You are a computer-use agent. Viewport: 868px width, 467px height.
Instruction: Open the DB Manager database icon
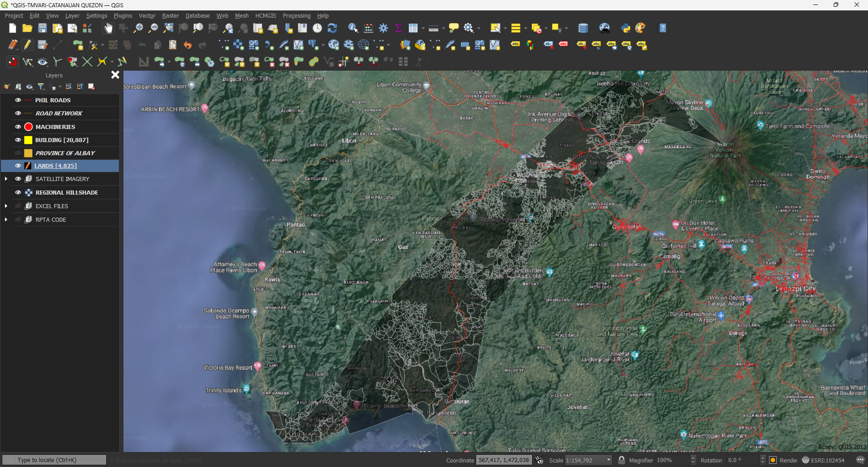tap(583, 28)
